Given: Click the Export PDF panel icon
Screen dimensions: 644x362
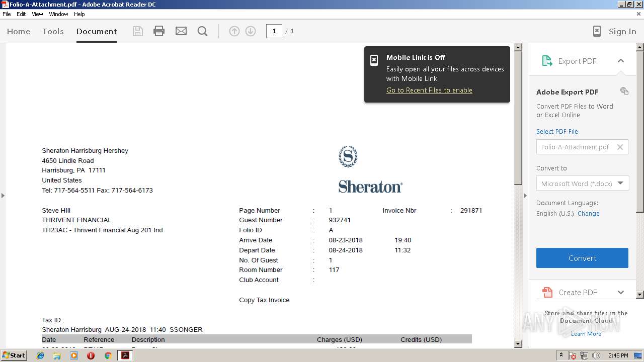Looking at the screenshot, I should pyautogui.click(x=547, y=61).
